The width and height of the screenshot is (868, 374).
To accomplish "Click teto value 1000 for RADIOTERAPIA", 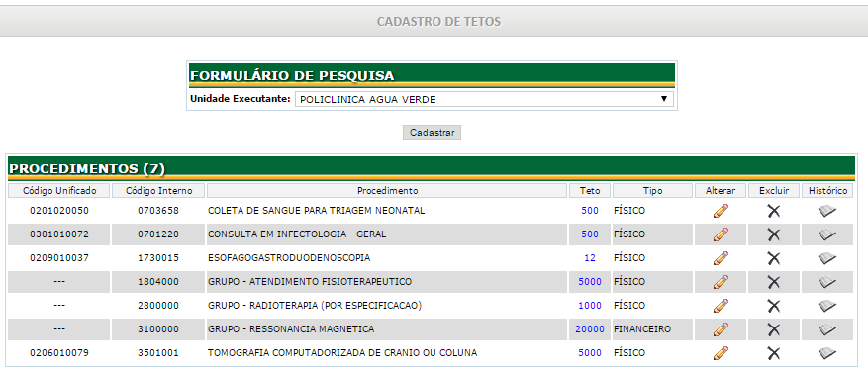I will (x=590, y=306).
